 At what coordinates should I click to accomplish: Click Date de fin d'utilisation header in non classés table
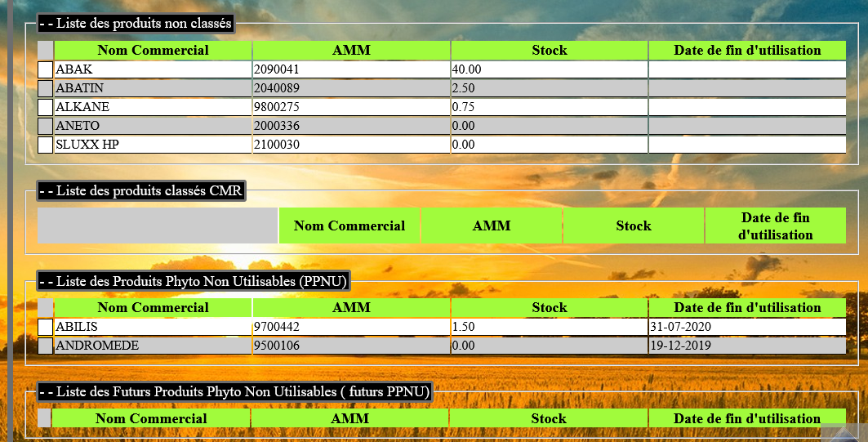[747, 51]
